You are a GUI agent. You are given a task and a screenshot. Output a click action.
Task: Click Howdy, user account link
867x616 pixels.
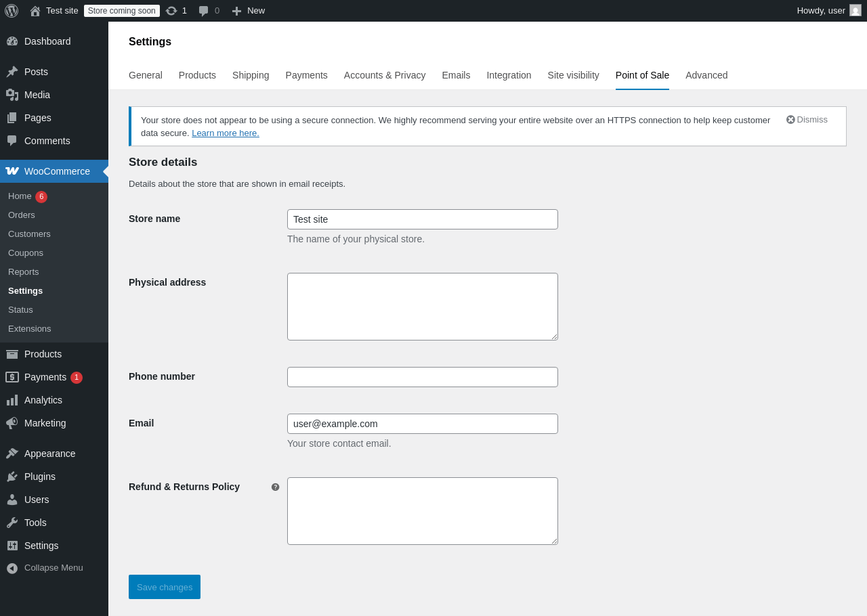pos(821,10)
